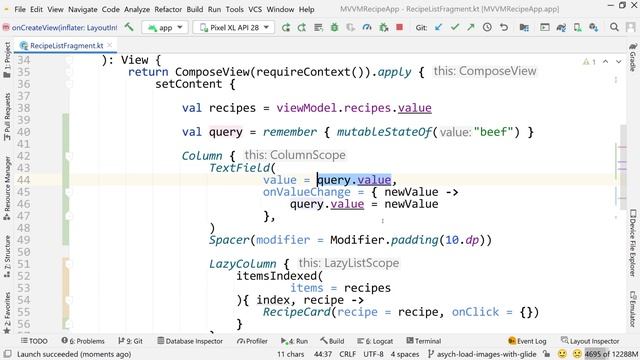Open the Pixel XL API 28 device dropdown
This screenshot has height=360, width=640.
click(x=234, y=27)
